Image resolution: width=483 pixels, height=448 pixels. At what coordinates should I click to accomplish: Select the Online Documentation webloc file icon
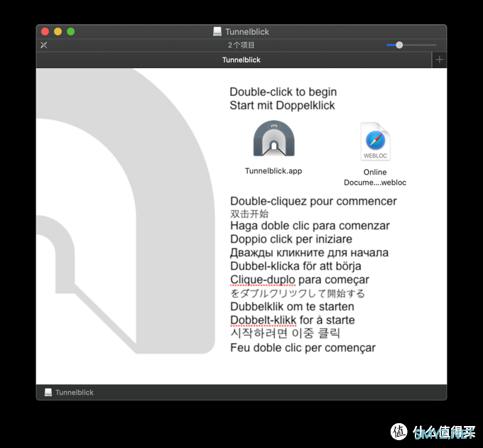click(x=375, y=141)
